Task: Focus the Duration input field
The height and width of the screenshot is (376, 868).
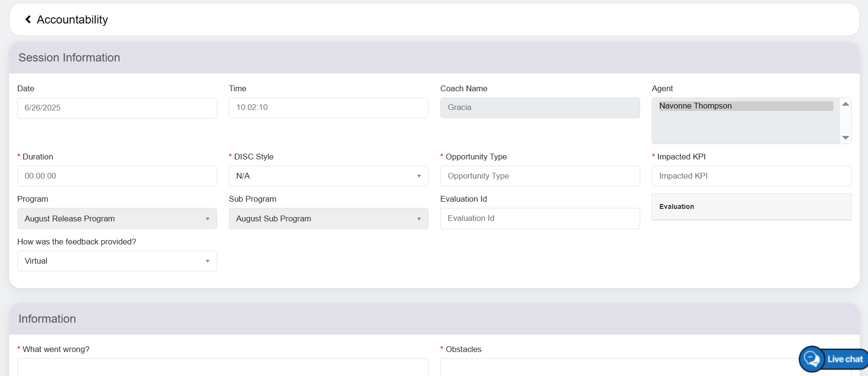Action: 117,176
